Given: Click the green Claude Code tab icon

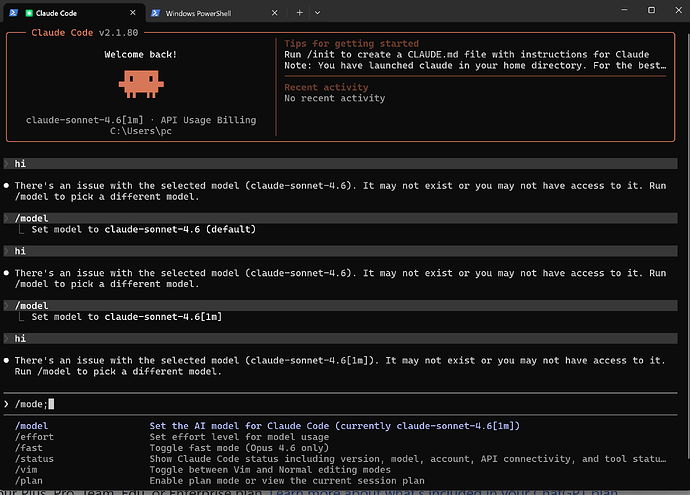Looking at the screenshot, I should [x=29, y=13].
